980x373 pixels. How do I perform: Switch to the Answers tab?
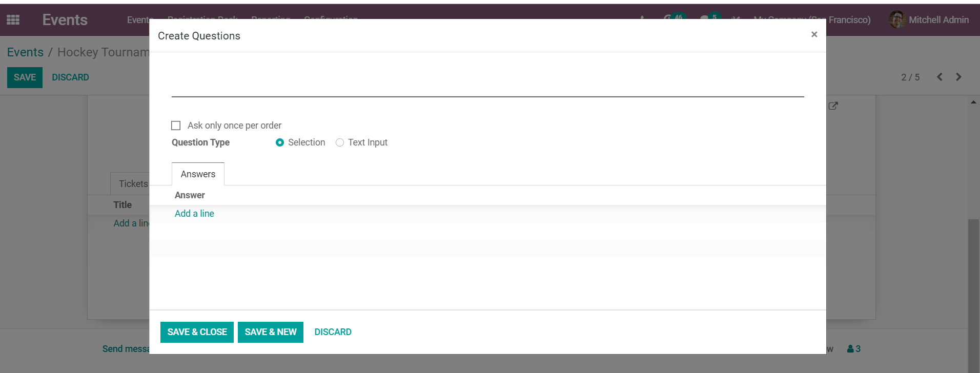point(198,174)
